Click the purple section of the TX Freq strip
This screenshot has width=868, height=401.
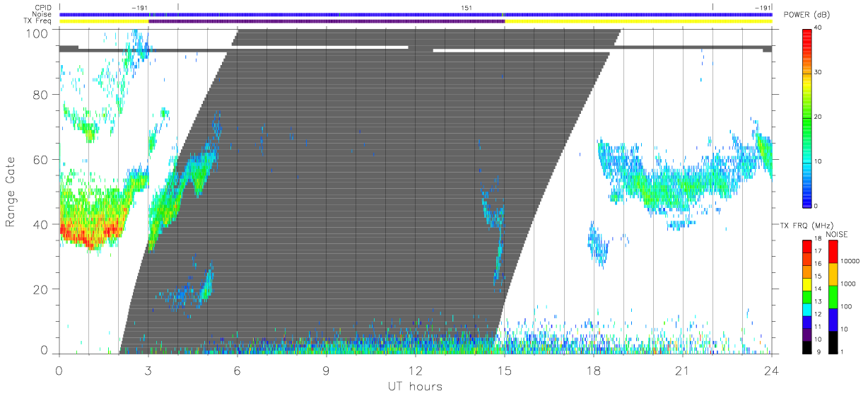pyautogui.click(x=327, y=21)
